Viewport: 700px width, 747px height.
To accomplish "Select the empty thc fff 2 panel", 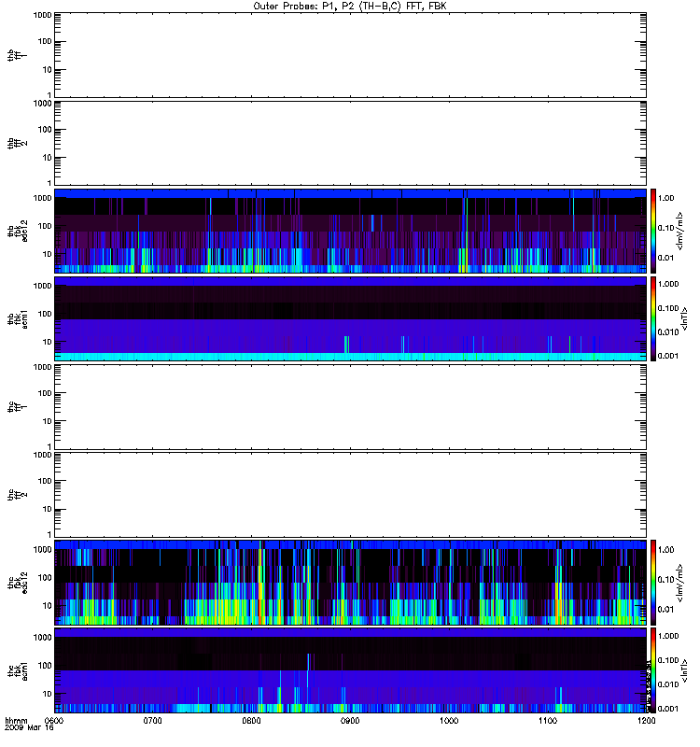I will pyautogui.click(x=350, y=495).
